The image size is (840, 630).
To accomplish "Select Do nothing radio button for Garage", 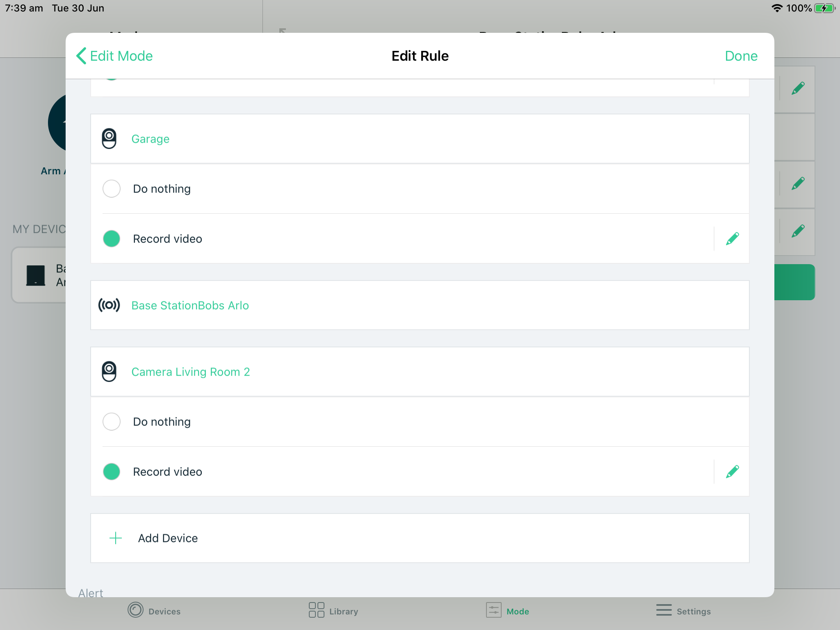I will click(111, 189).
